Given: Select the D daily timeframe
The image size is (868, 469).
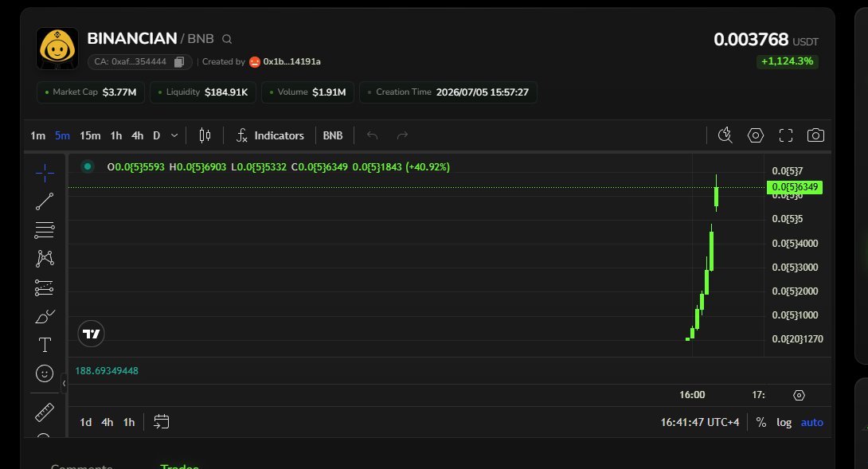Looking at the screenshot, I should (x=157, y=135).
